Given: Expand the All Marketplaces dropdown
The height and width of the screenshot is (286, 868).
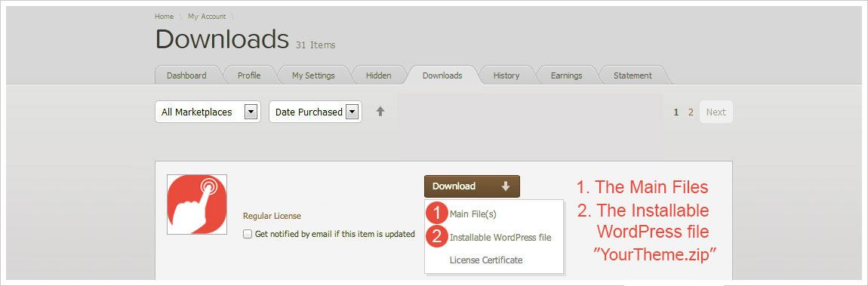Looking at the screenshot, I should (x=208, y=112).
